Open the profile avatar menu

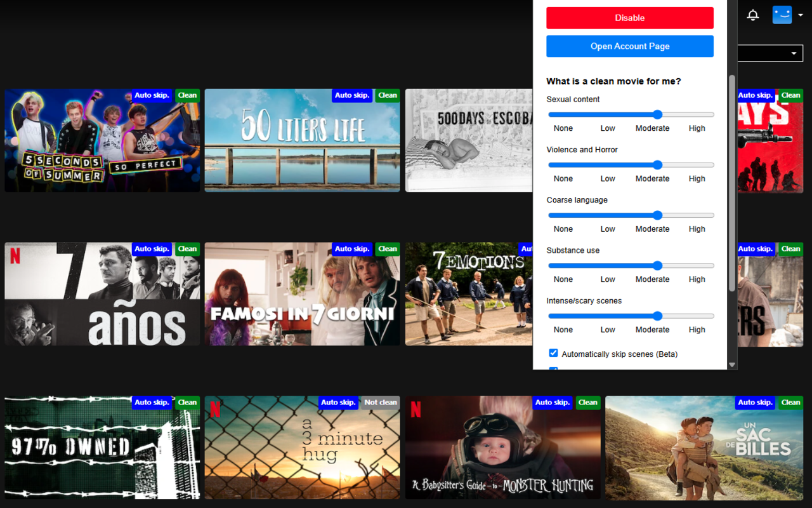pos(782,15)
